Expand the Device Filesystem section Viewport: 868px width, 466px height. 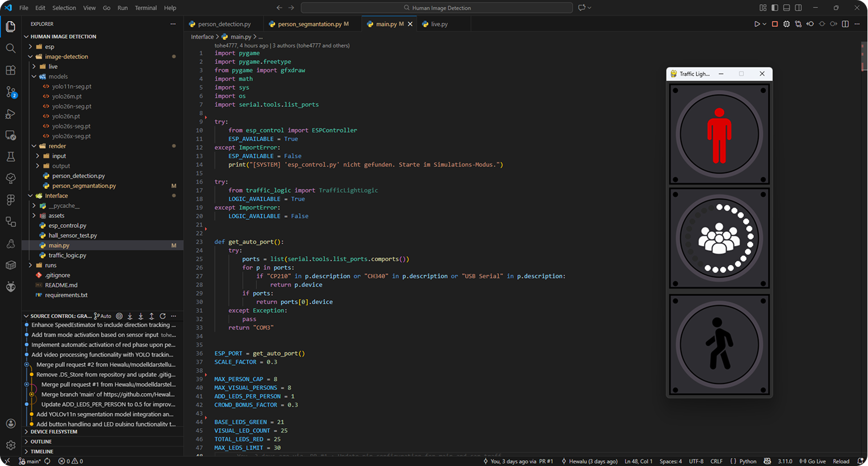pyautogui.click(x=102, y=432)
